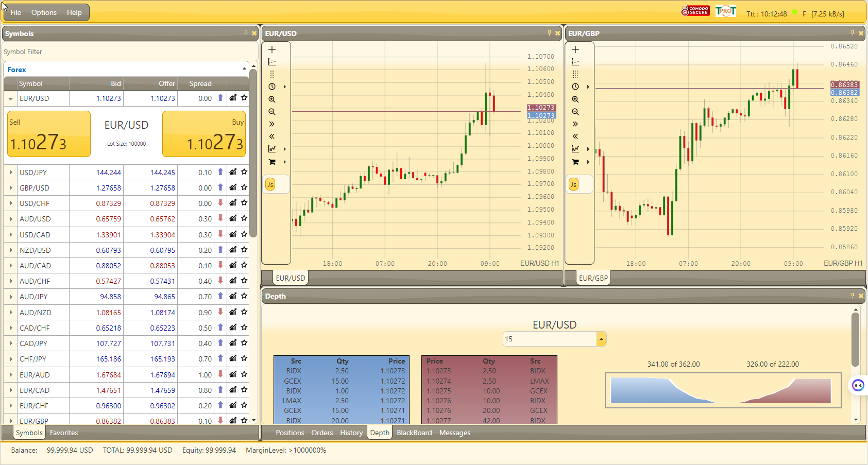Screen dimensions: 868x465
Task: Open shopping cart trade icon in EUR/USD chart
Action: [272, 162]
